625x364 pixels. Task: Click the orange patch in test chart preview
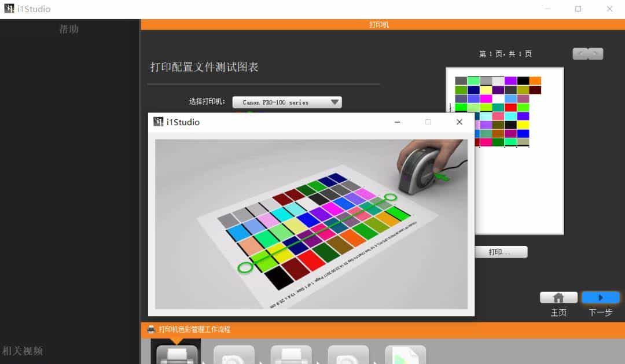point(535,81)
